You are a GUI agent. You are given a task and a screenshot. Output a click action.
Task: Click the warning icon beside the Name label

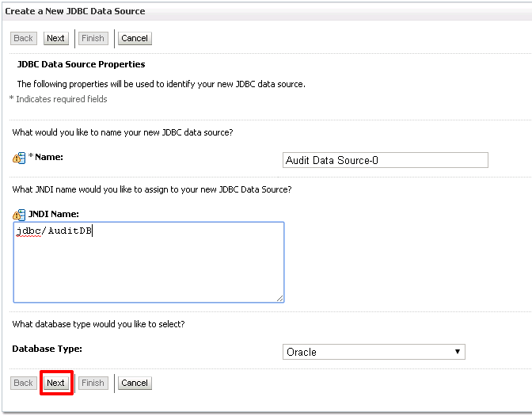[x=19, y=158]
